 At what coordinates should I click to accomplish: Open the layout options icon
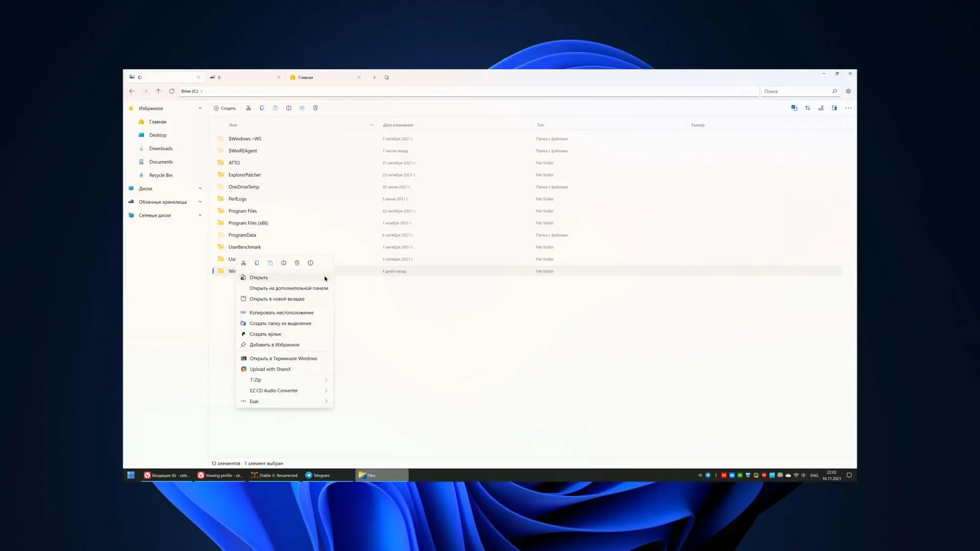[x=821, y=108]
